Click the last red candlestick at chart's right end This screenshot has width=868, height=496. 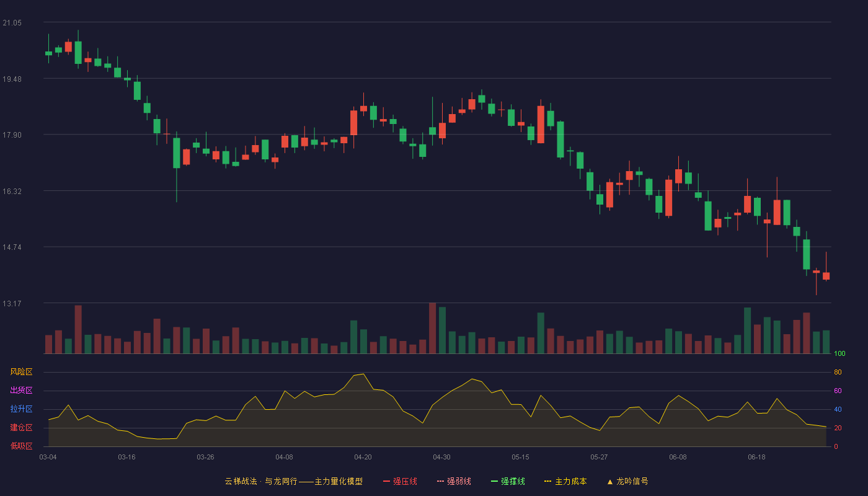826,276
